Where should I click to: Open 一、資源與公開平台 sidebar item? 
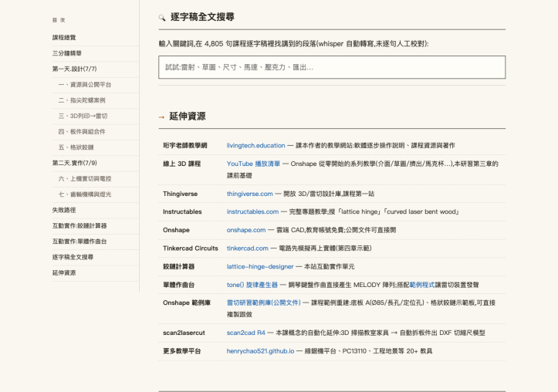pos(85,85)
